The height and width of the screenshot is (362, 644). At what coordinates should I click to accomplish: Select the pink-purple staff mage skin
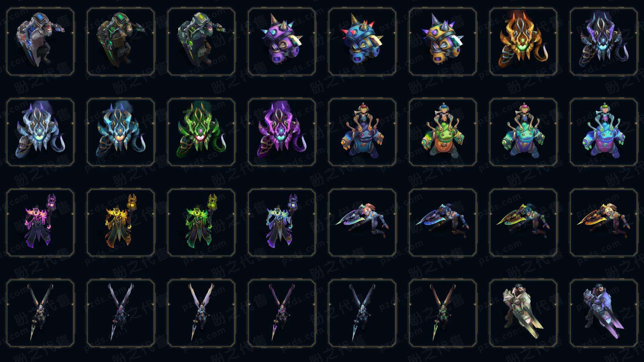coord(40,223)
